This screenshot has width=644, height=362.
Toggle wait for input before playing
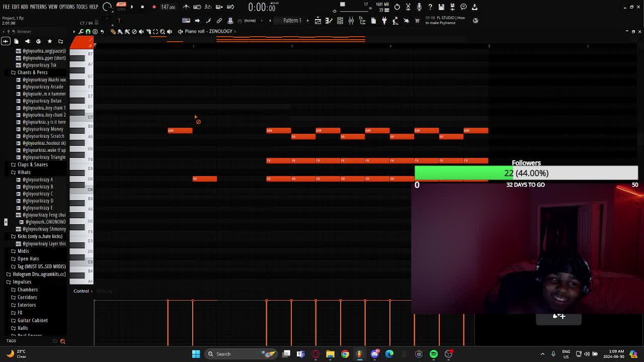197,7
